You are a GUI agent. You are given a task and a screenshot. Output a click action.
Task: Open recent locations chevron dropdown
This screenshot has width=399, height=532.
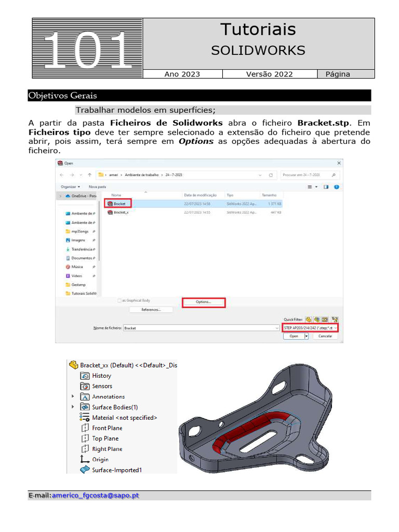tap(81, 175)
